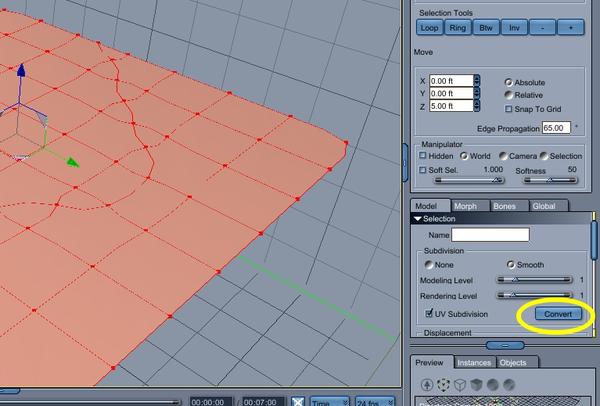
Task: Switch to the Model tab
Action: tap(430, 206)
